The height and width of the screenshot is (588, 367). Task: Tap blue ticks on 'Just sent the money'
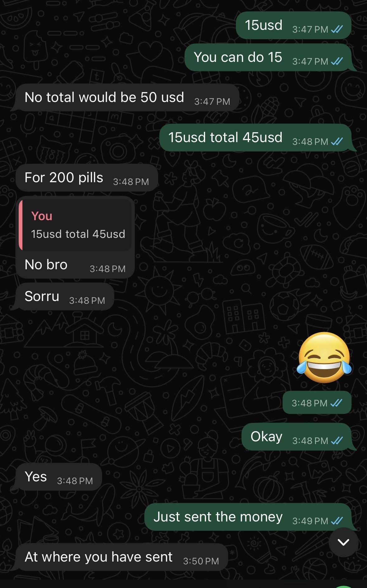click(x=337, y=521)
